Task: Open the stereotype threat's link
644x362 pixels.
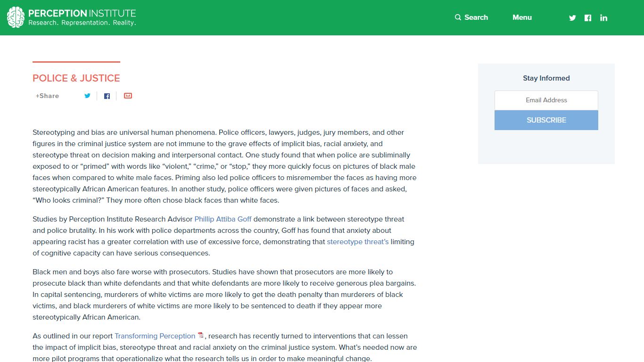Action: click(358, 242)
